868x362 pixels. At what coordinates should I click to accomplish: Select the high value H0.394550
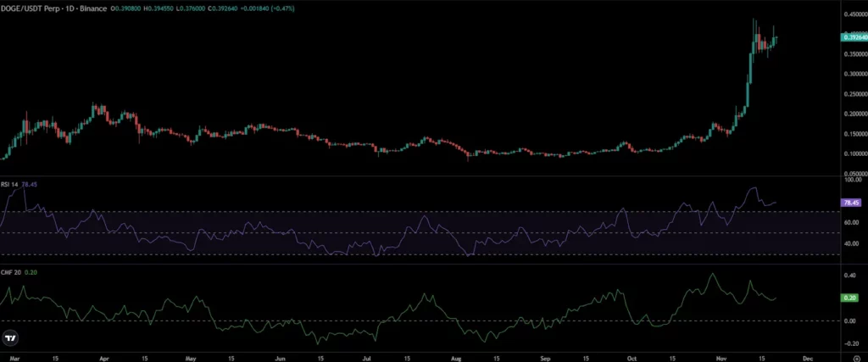158,9
